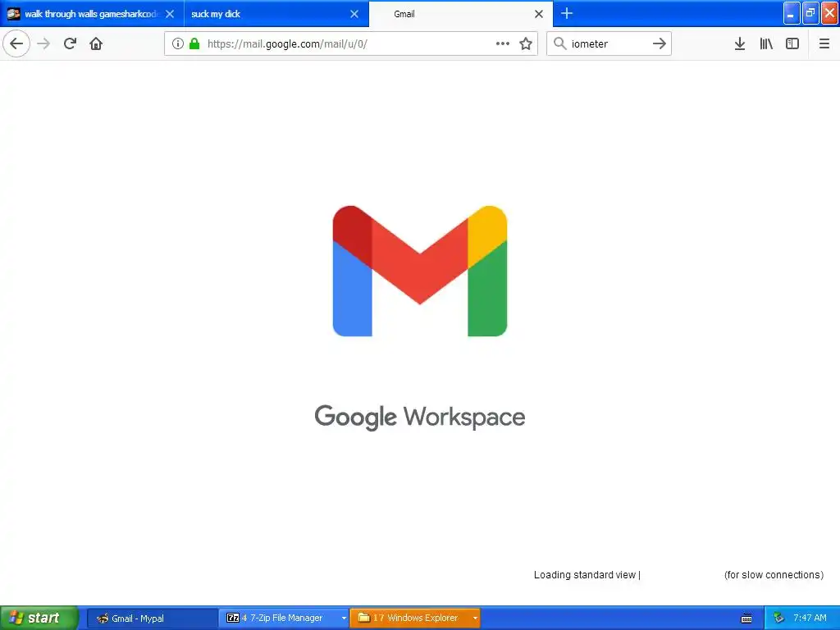Open the hamburger application menu
The width and height of the screenshot is (840, 630).
point(824,43)
